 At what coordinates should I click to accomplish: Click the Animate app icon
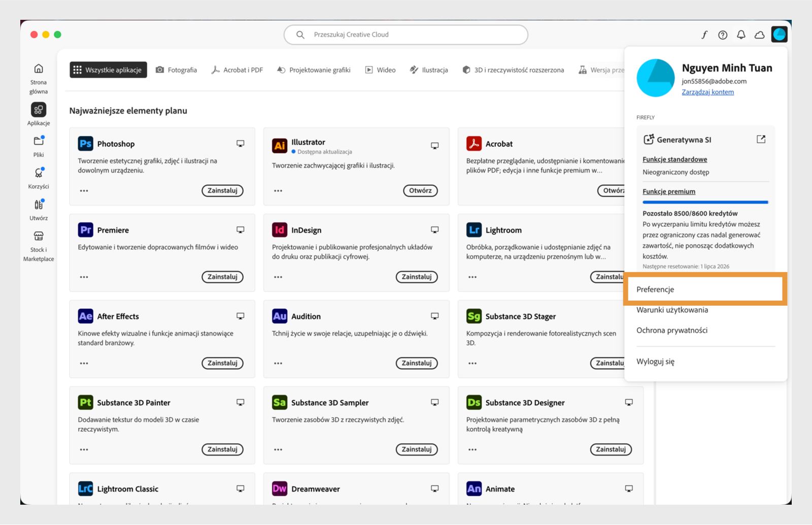[x=474, y=489]
